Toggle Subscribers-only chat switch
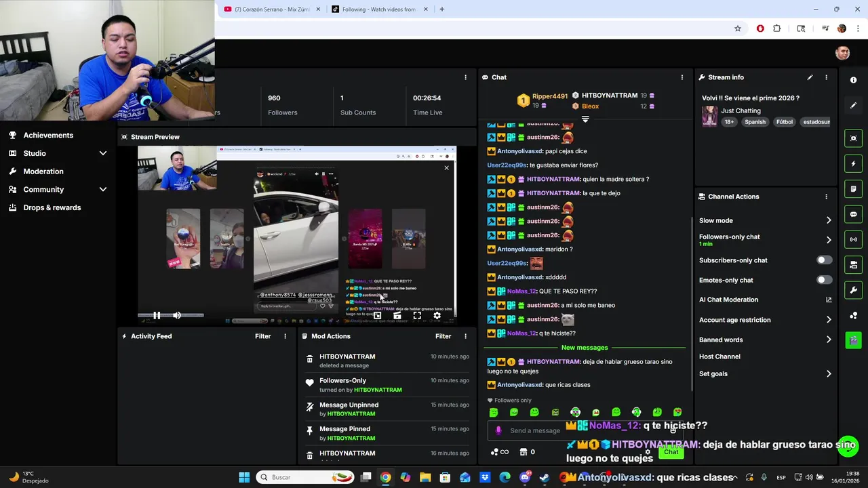This screenshot has width=868, height=488. [824, 260]
